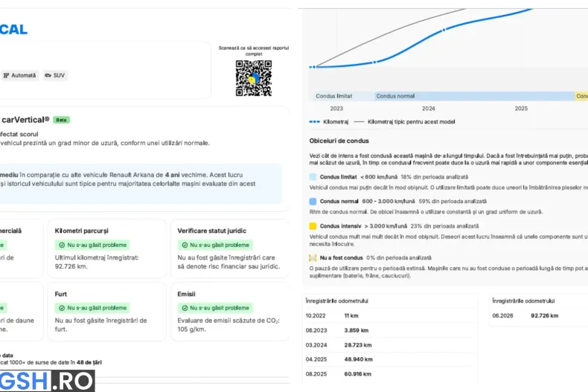Image resolution: width=588 pixels, height=392 pixels.
Task: Click the Obiceiuri de condus heading
Action: click(x=339, y=141)
